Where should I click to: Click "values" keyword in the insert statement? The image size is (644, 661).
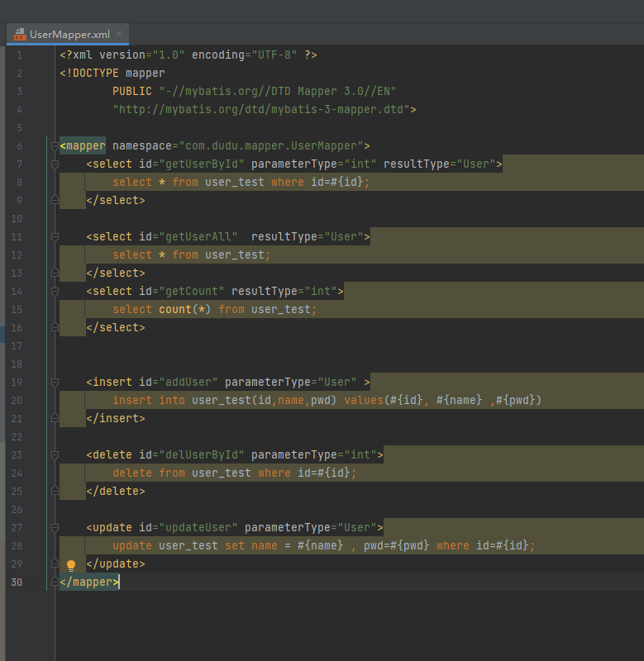point(364,401)
